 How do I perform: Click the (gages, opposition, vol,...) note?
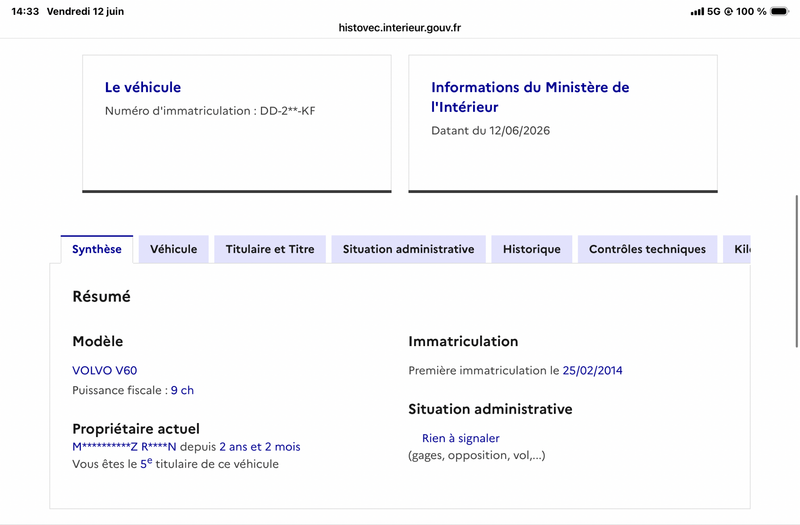(477, 455)
